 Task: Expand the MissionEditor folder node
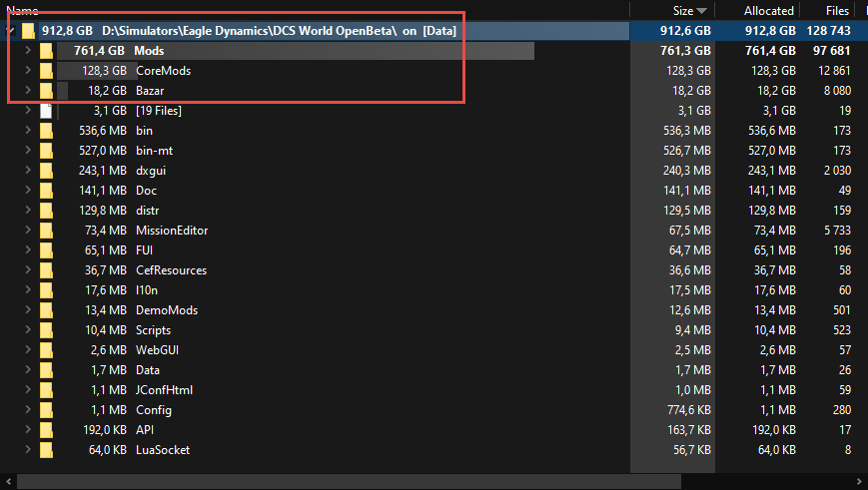pos(28,230)
